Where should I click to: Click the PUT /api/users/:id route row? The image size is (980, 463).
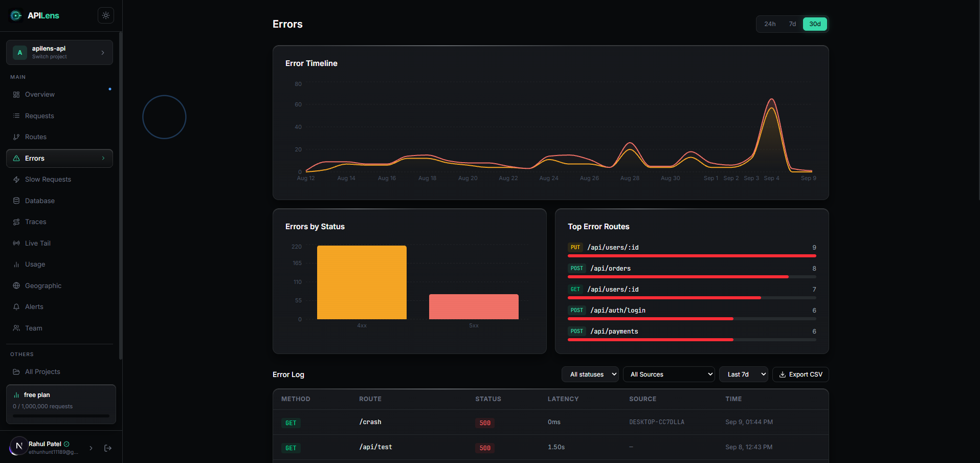tap(692, 250)
